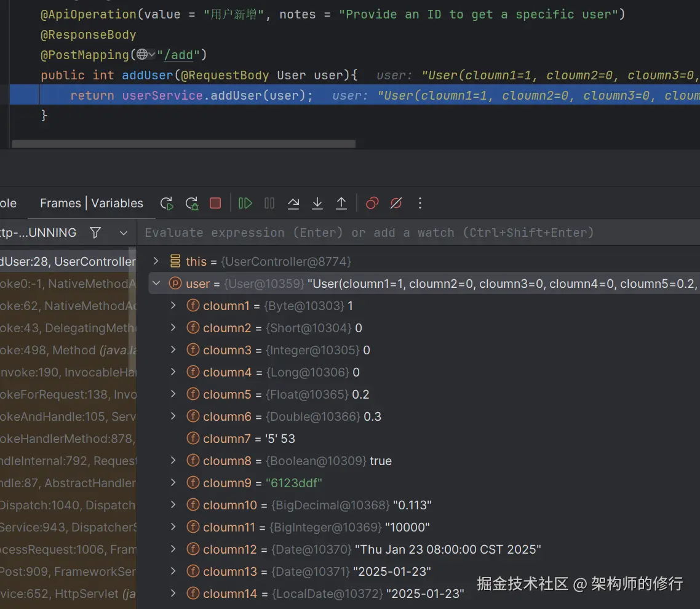Expand the cloumn9 String field
This screenshot has width=700, height=609.
point(173,482)
